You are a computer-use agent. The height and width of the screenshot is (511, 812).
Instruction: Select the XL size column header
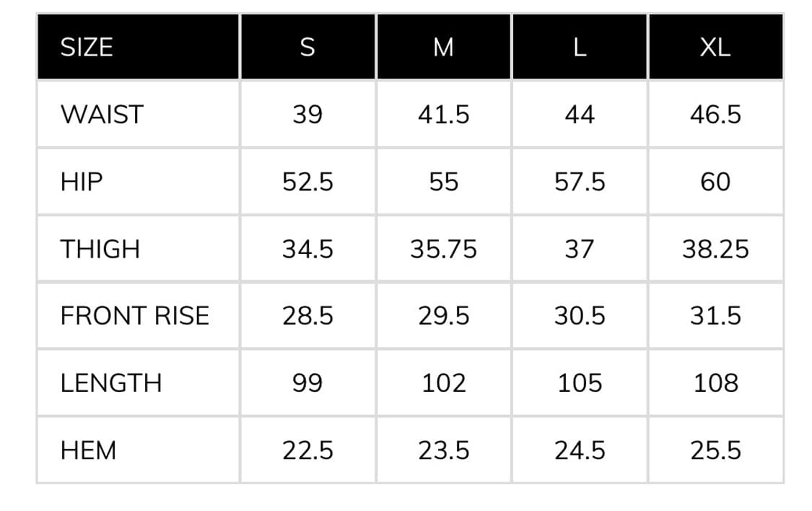click(x=715, y=48)
